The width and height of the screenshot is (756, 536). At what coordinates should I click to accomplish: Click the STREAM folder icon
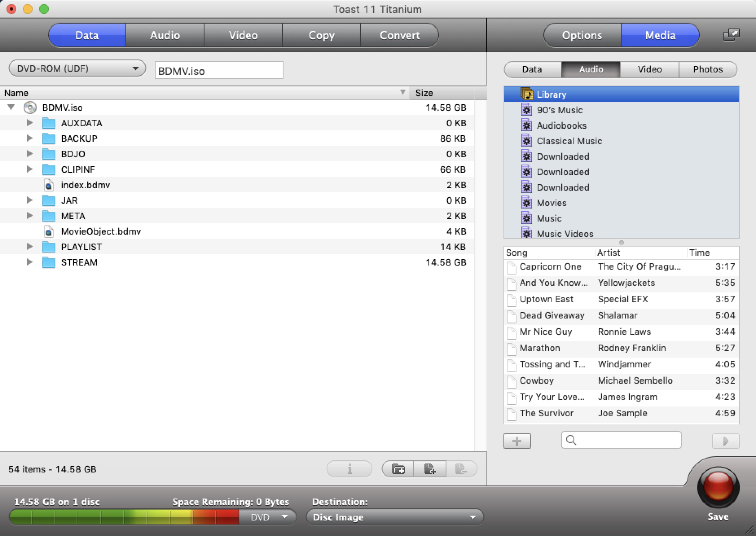coord(49,262)
